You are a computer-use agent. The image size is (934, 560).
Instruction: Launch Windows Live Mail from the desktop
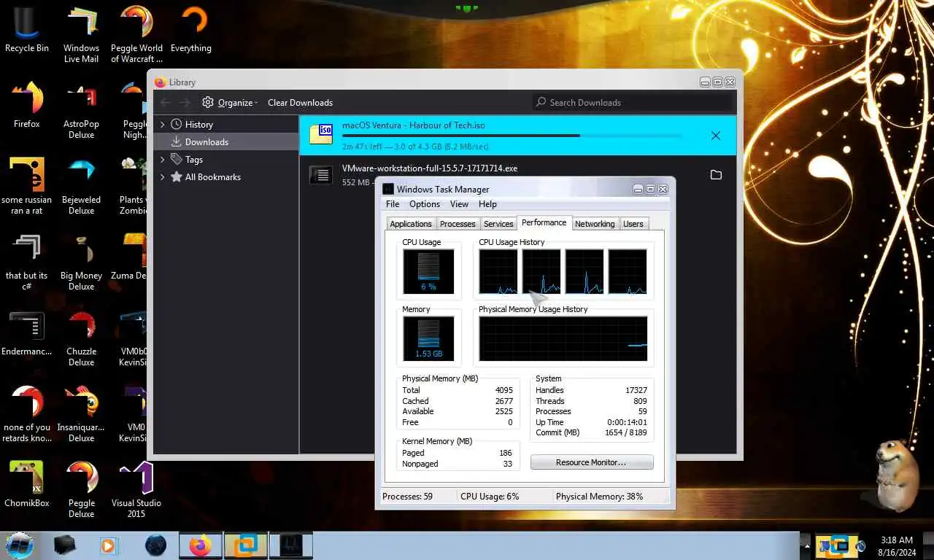(82, 34)
